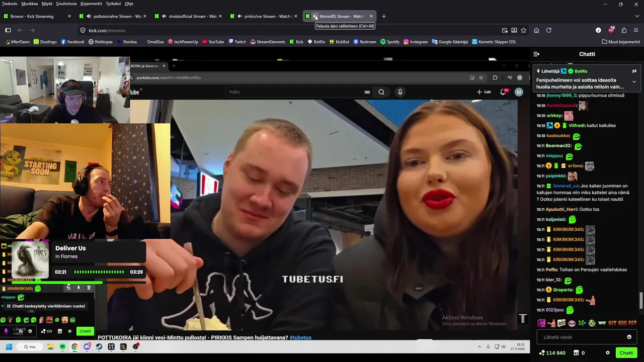Open the Kirjanmerkit menu
Image resolution: width=644 pixels, height=362 pixels.
(x=91, y=4)
